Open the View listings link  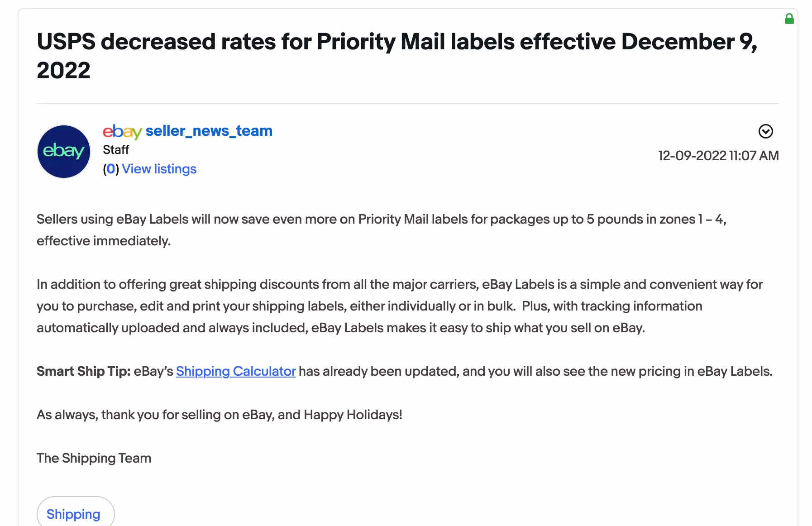(159, 169)
